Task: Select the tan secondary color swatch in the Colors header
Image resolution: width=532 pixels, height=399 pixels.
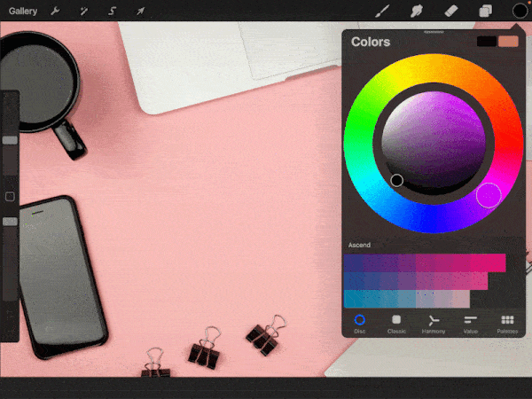Action: [508, 42]
